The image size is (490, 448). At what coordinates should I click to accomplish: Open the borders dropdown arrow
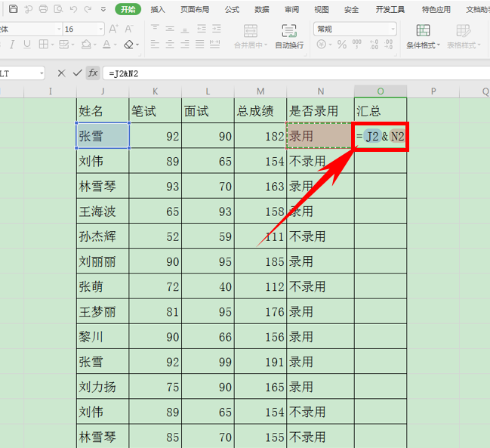click(52, 45)
